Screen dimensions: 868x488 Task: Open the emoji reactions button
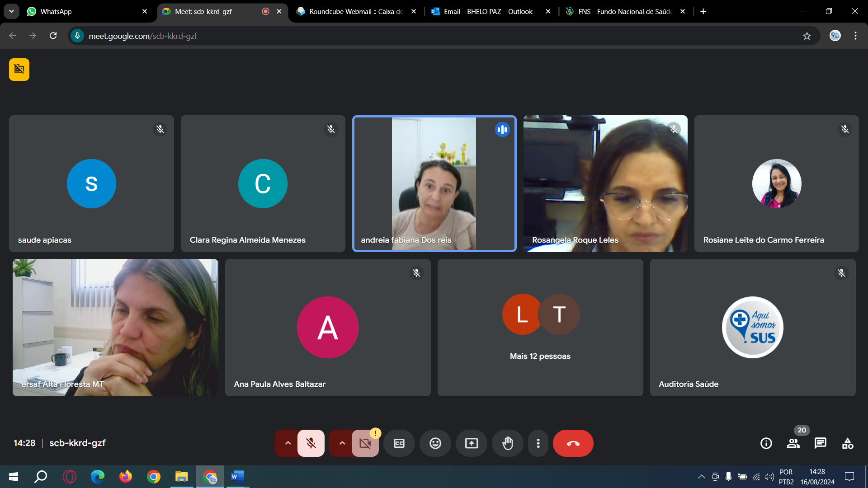pos(435,443)
